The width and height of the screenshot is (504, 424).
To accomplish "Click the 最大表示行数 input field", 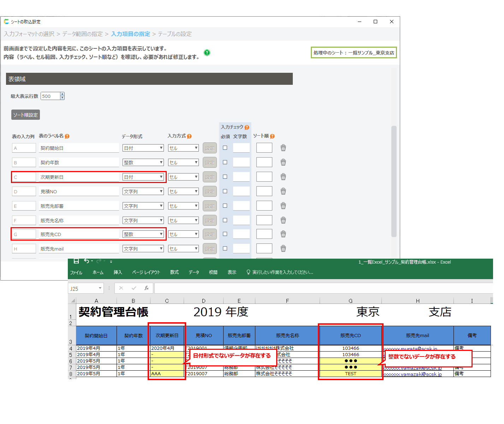I will pos(51,96).
